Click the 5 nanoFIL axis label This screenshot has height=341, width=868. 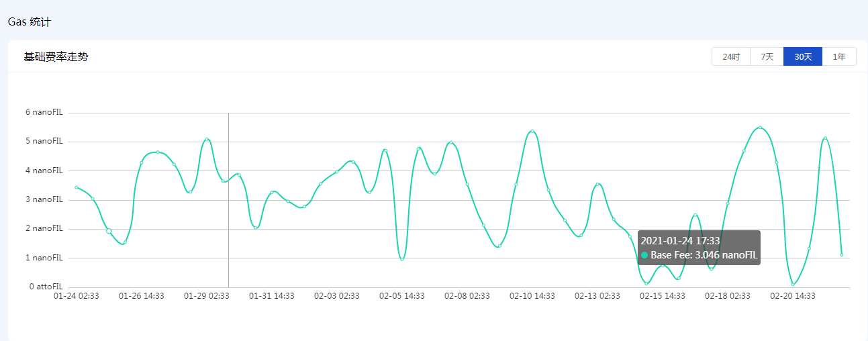tap(44, 141)
